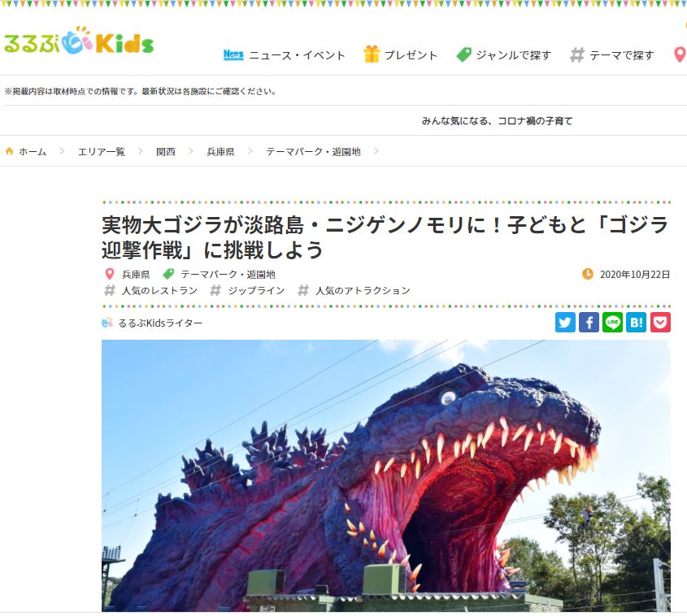Share article via Facebook icon
Screen dimensions: 687x616
pyautogui.click(x=589, y=323)
